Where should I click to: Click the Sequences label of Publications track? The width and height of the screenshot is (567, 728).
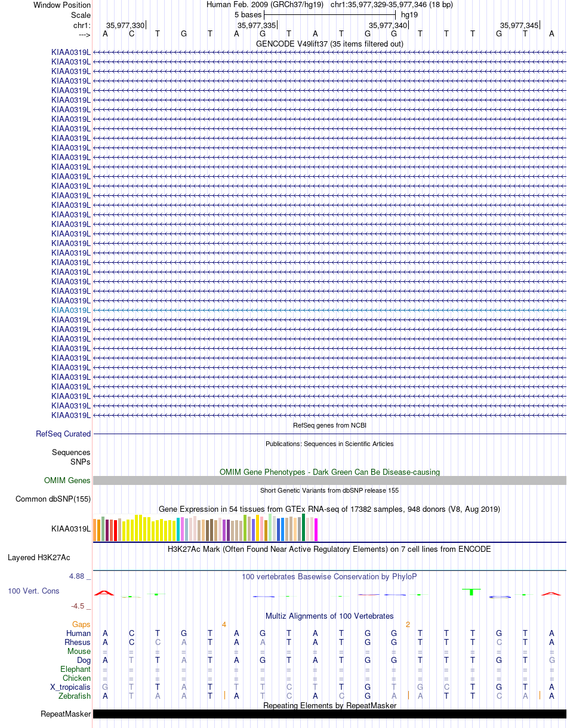point(71,453)
